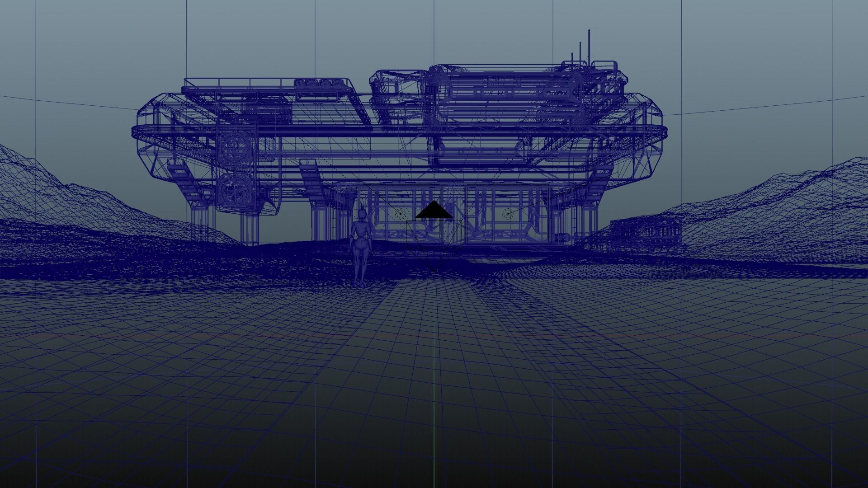The image size is (868, 488).
Task: Click the left circular light gizmo under the station
Action: pyautogui.click(x=400, y=214)
